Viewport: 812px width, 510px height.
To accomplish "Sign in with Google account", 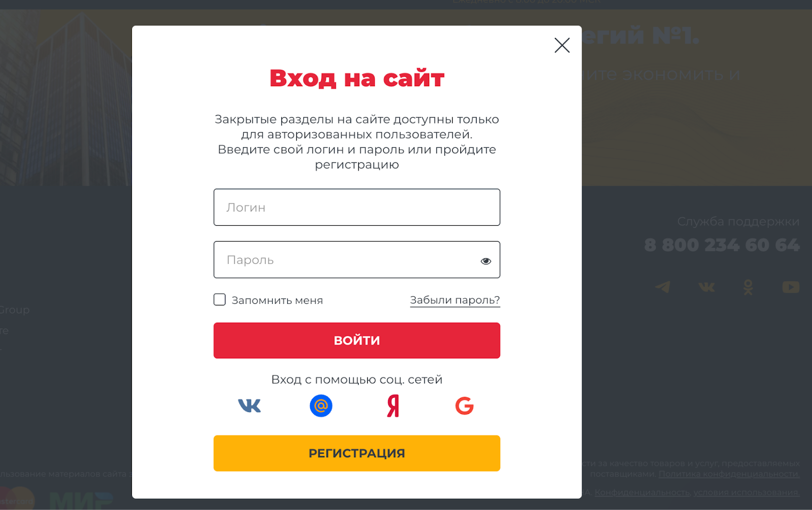I will [x=463, y=405].
